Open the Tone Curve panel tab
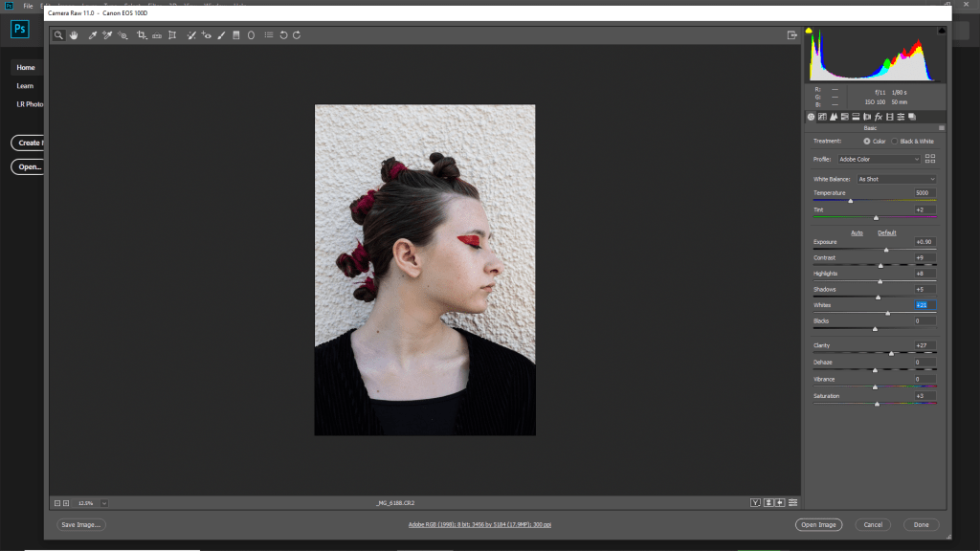This screenshot has width=980, height=551. pyautogui.click(x=822, y=117)
